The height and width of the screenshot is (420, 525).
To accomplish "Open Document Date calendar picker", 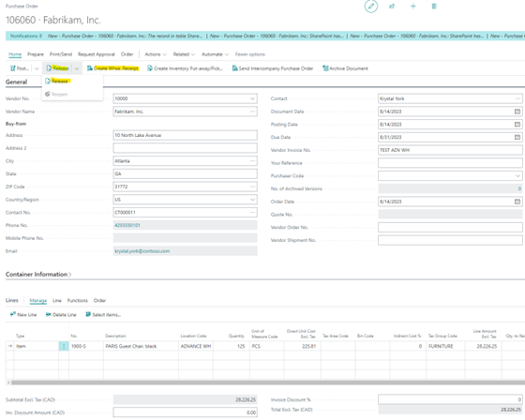I will tap(517, 112).
